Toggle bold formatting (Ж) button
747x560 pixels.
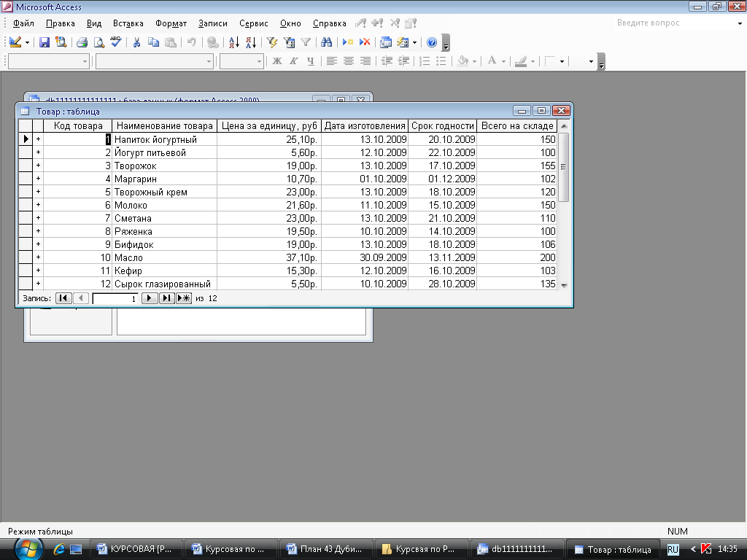click(x=277, y=61)
